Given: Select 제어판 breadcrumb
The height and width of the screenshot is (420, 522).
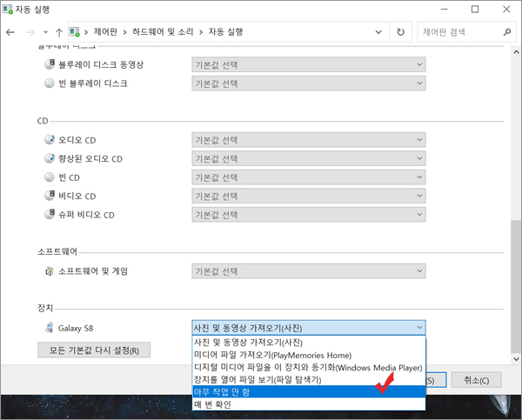Looking at the screenshot, I should point(105,31).
